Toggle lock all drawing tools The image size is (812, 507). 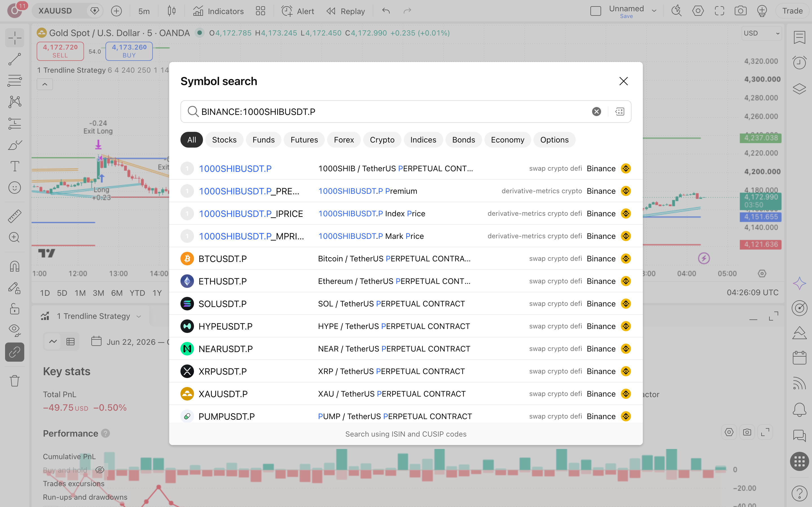pyautogui.click(x=15, y=308)
